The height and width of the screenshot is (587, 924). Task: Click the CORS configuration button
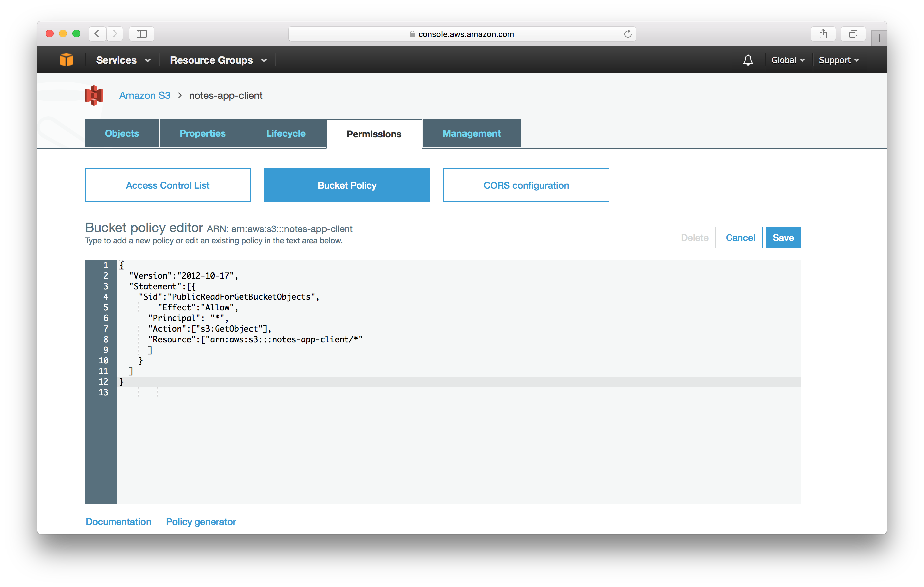coord(526,185)
